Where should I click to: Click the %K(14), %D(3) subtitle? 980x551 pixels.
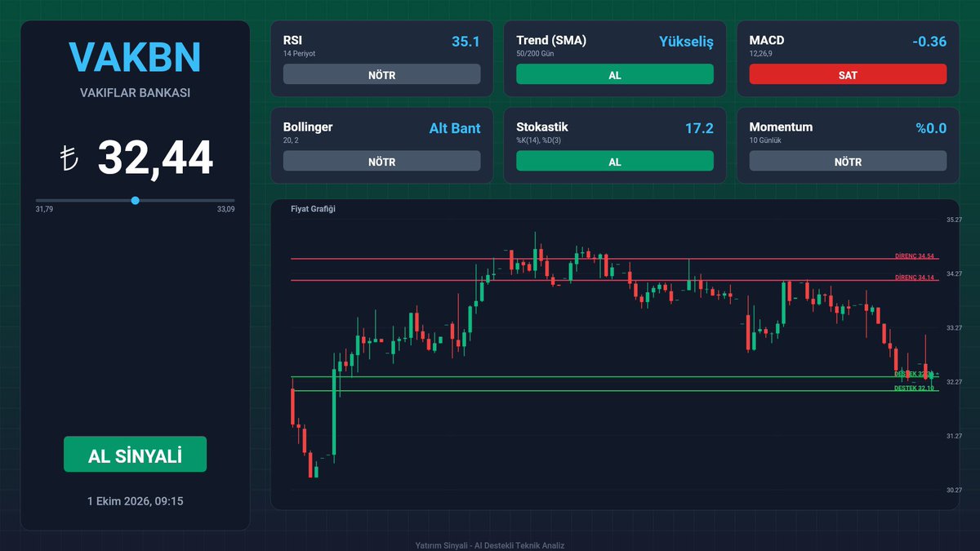(x=539, y=140)
